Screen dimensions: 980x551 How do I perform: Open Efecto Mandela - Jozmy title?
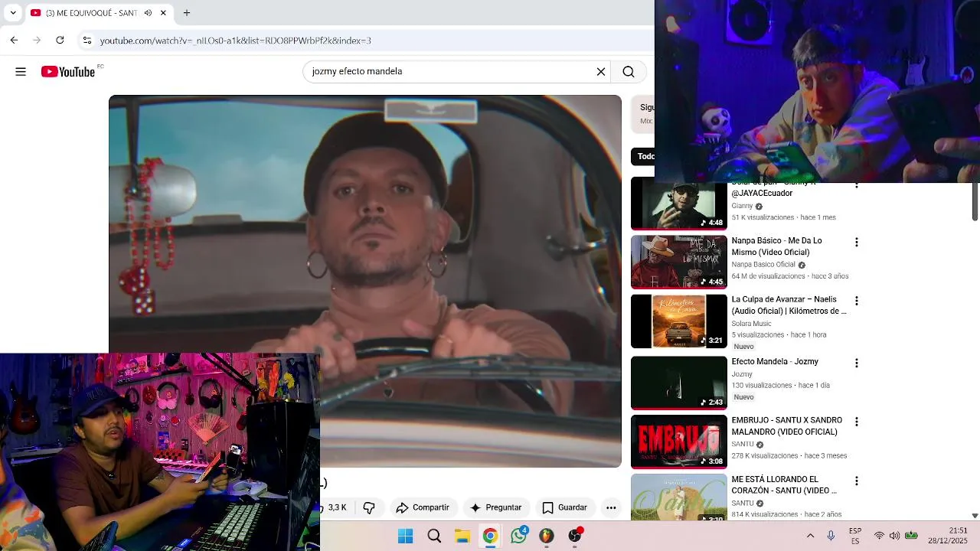point(775,362)
